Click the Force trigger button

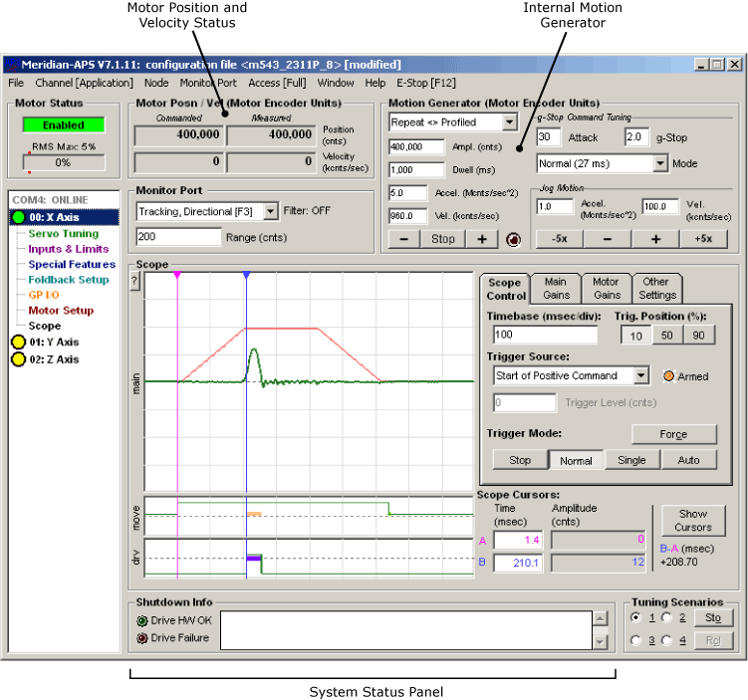click(x=673, y=434)
